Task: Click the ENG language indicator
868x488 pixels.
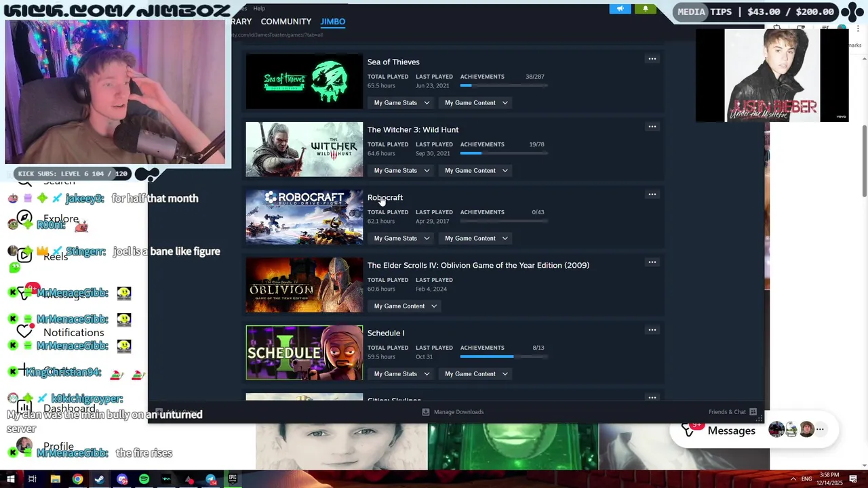Action: pyautogui.click(x=806, y=479)
